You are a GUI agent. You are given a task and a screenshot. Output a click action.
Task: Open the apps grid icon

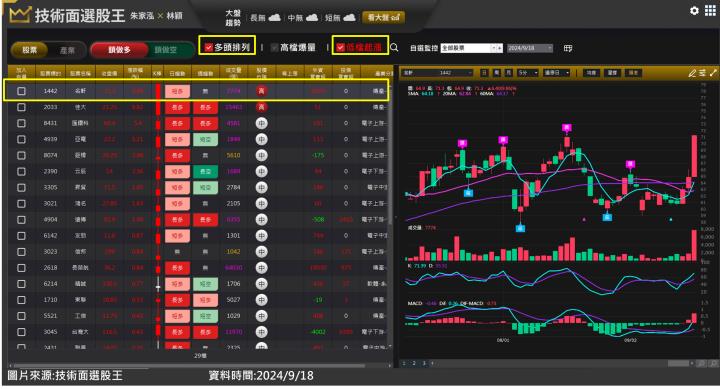coord(710,10)
